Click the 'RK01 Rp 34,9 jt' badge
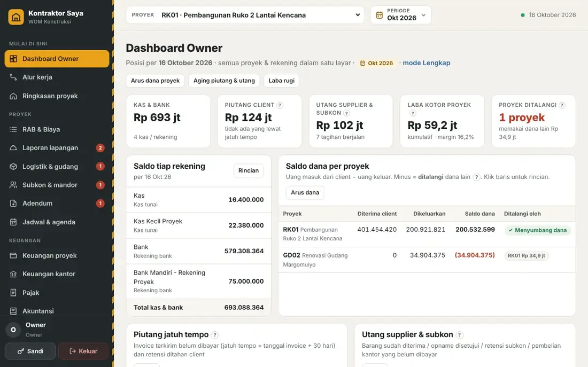 (527, 256)
